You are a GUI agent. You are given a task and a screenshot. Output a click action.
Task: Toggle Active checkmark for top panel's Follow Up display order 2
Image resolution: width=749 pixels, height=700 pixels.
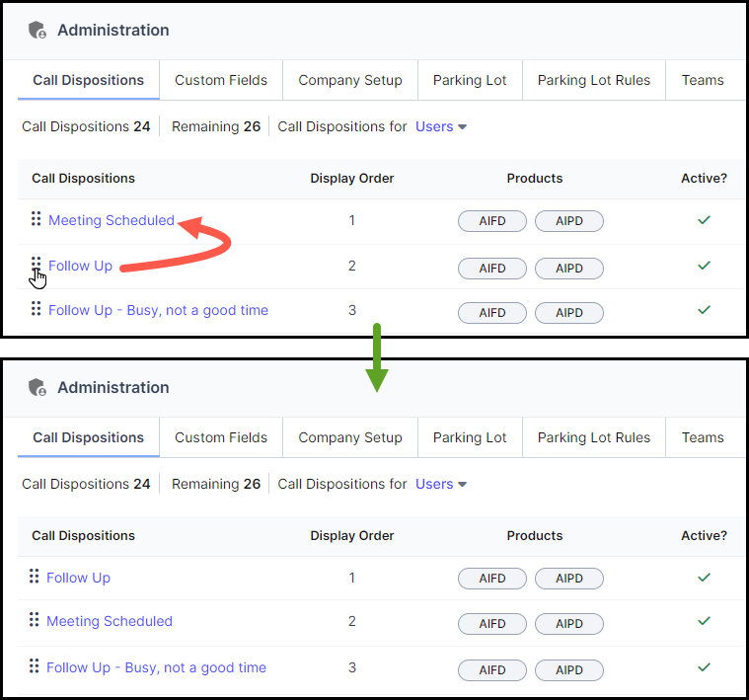tap(704, 266)
